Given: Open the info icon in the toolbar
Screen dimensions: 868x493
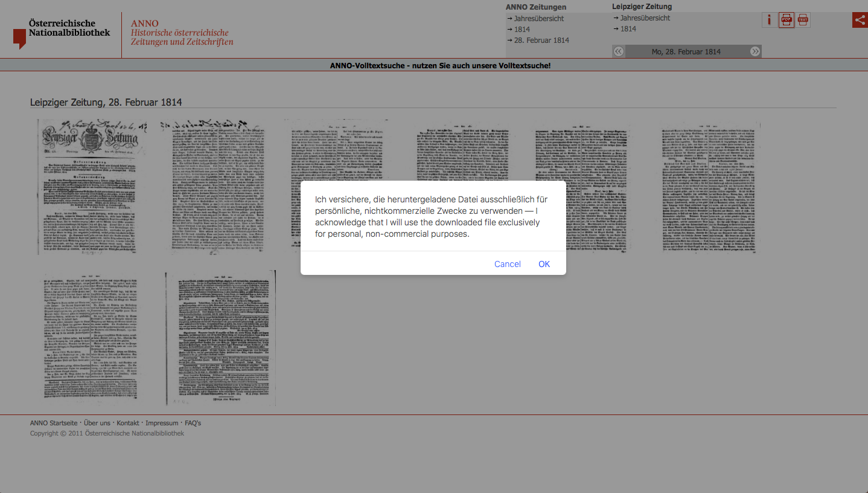Looking at the screenshot, I should (x=769, y=20).
